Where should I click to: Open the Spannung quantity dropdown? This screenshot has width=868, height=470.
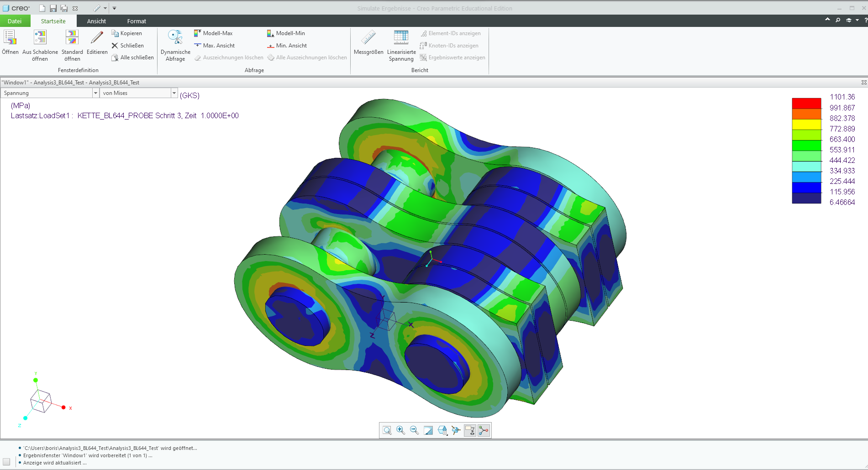(x=95, y=93)
